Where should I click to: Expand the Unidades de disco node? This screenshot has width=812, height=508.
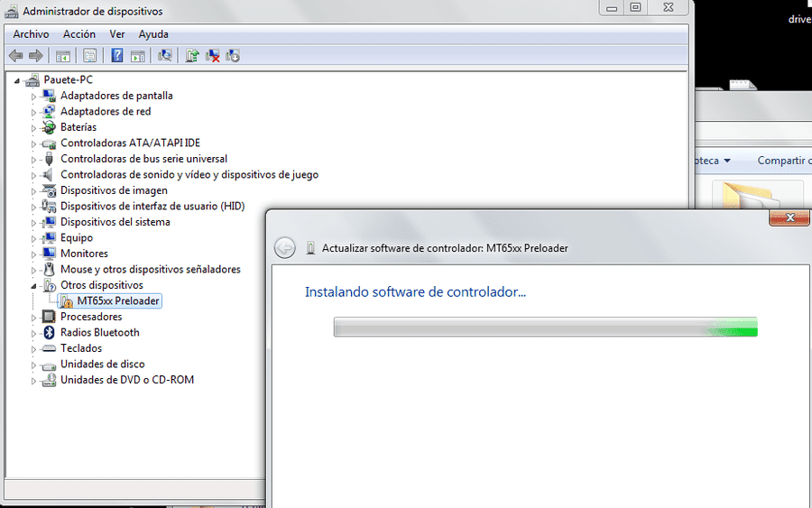coord(33,365)
